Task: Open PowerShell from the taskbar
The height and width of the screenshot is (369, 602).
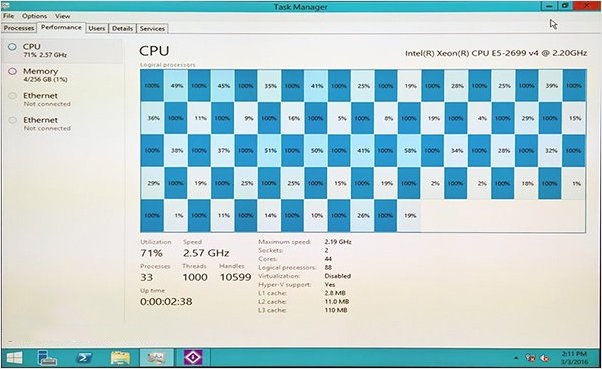Action: (x=84, y=358)
